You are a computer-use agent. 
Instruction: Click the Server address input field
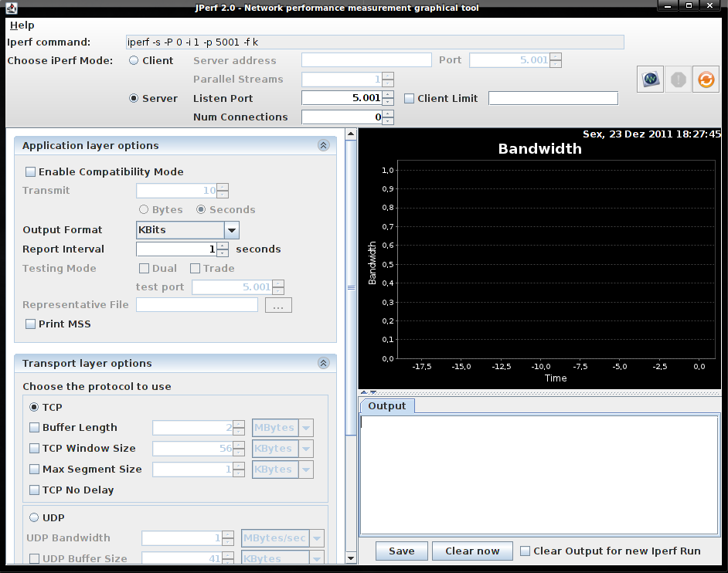tap(366, 60)
